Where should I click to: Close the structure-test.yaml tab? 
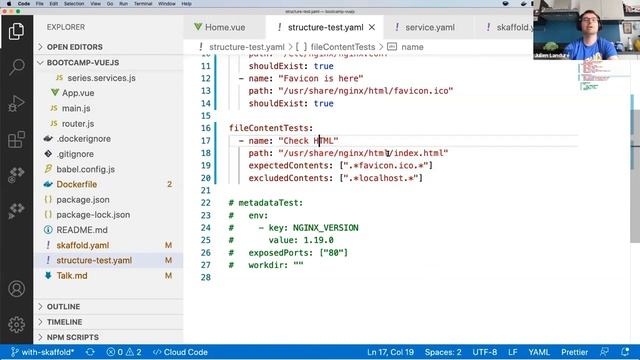pyautogui.click(x=372, y=27)
